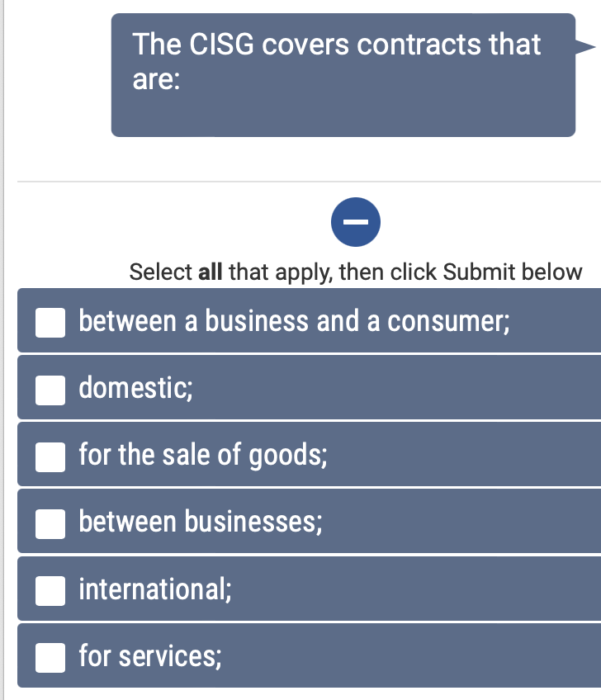This screenshot has width=601, height=700.
Task: Toggle the checkbox beside "international;"
Action: pos(50,590)
